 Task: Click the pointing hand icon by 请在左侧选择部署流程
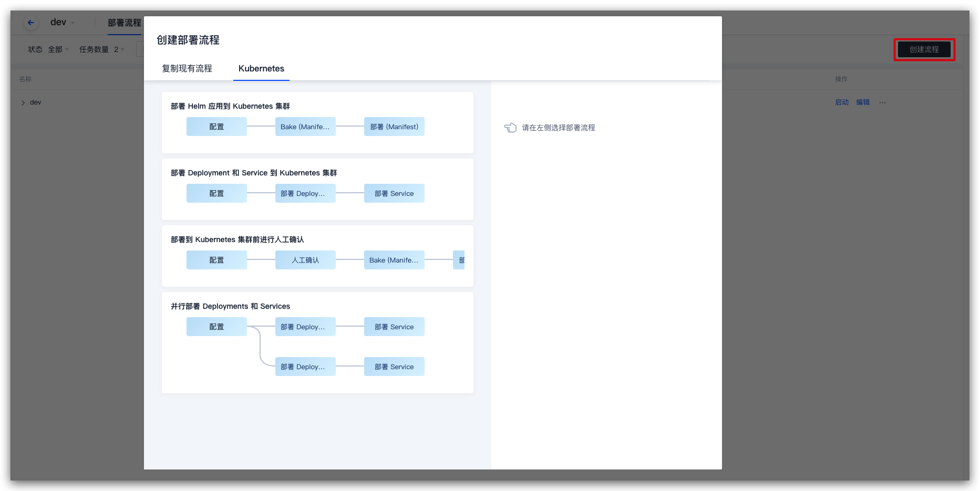click(510, 128)
